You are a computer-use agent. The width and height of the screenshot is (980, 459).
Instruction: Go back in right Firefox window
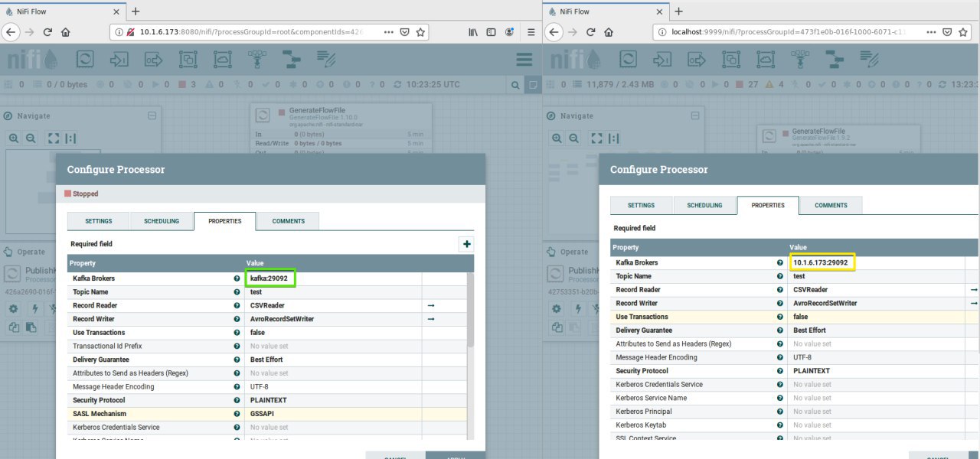(x=555, y=32)
